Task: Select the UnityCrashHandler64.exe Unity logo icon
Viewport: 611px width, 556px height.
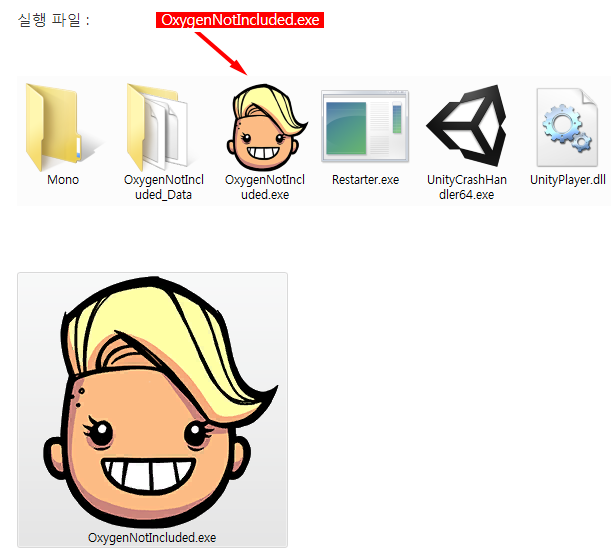Action: click(x=466, y=125)
